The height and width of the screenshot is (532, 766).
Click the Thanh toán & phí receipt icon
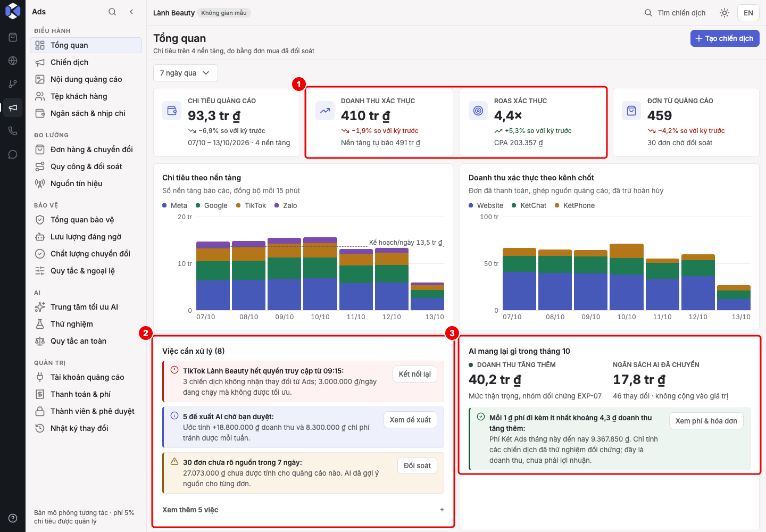pyautogui.click(x=40, y=394)
